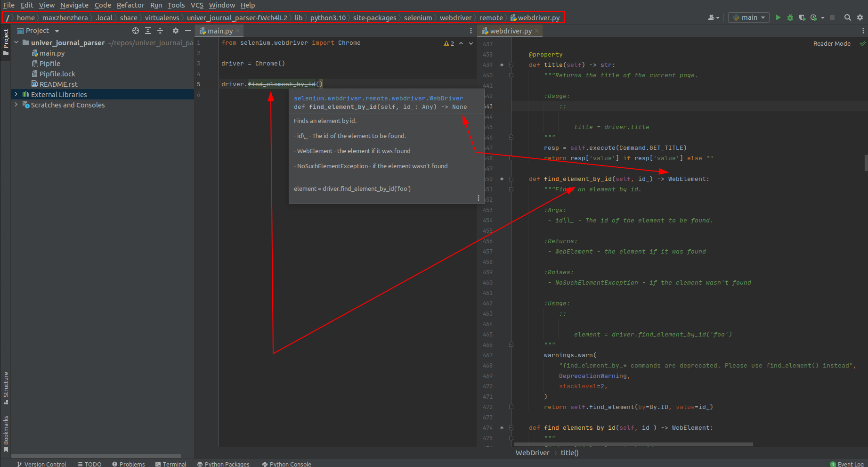Screen dimensions: 868x467
Task: Open the Code With Me user menu
Action: pos(714,17)
